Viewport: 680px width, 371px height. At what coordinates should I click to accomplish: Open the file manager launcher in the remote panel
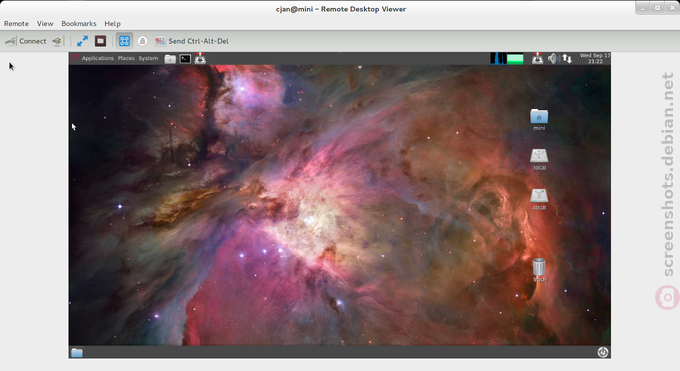(170, 59)
